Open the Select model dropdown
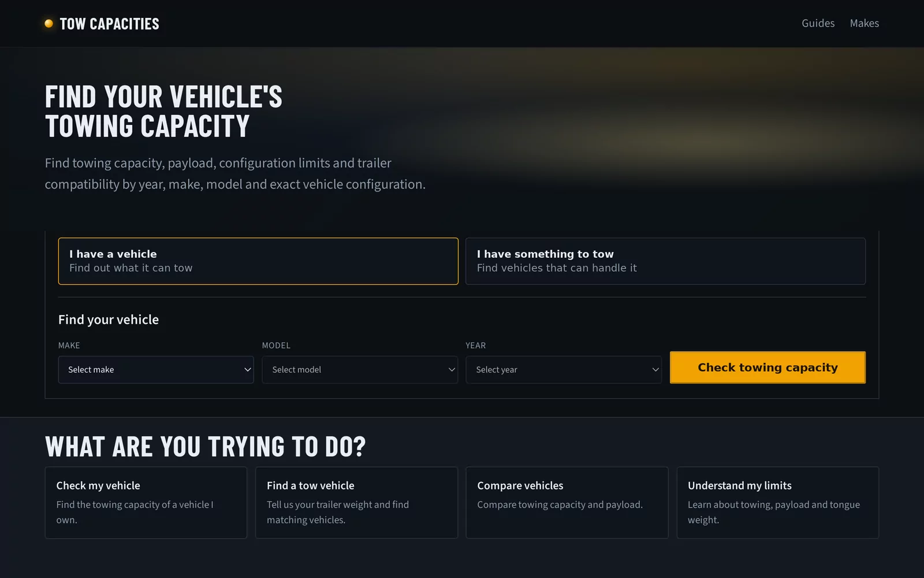Viewport: 924px width, 578px height. click(x=360, y=370)
